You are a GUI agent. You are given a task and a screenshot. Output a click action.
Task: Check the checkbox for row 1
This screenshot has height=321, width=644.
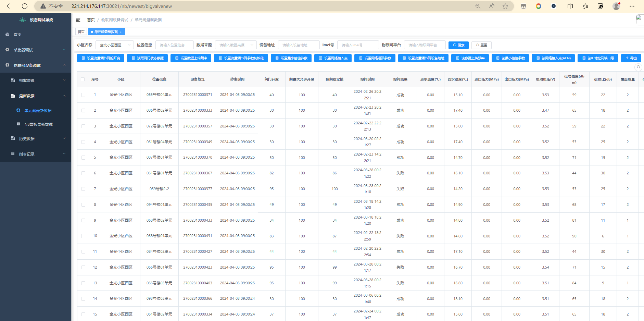click(x=83, y=95)
